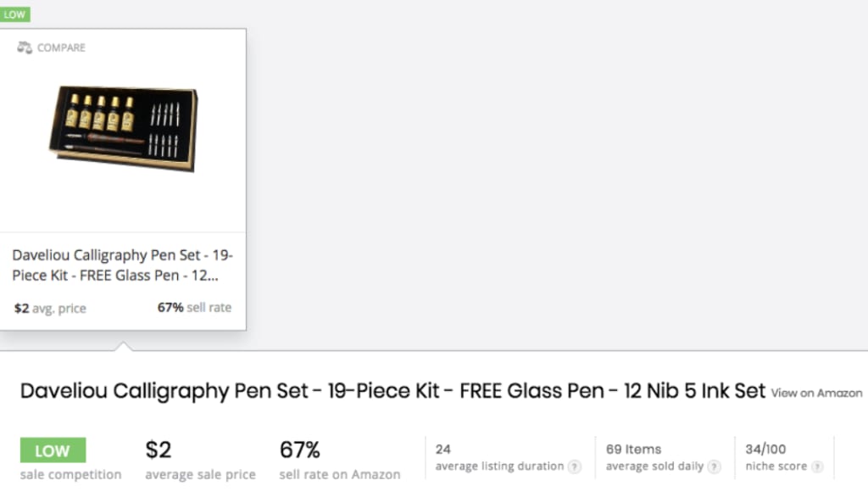
Task: Click the compare scales icon
Action: coord(25,47)
